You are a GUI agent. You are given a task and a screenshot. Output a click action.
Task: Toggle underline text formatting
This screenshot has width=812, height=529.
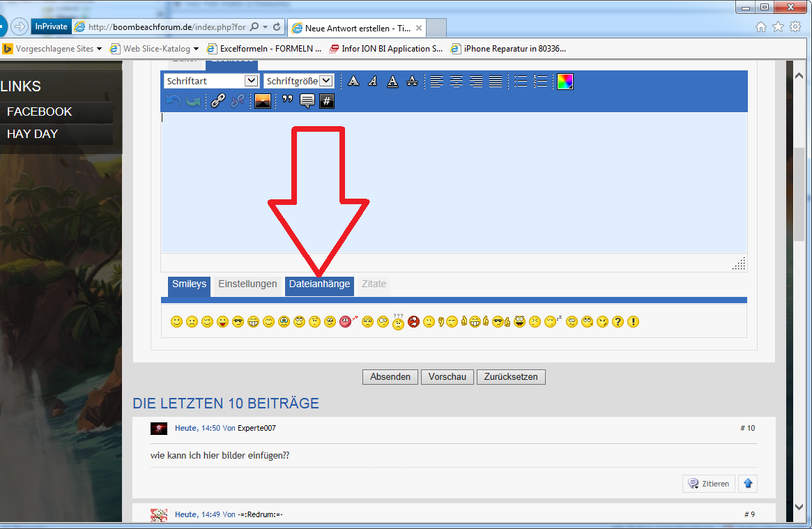392,82
